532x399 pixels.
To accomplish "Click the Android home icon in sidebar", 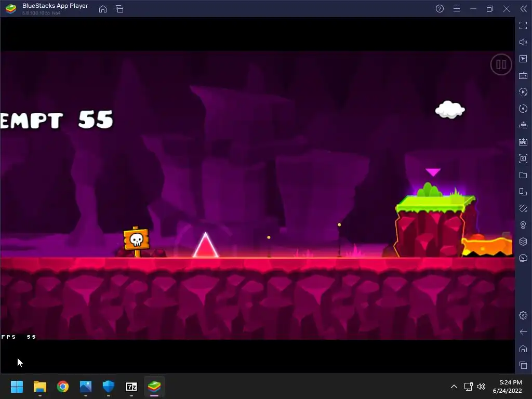I will [523, 349].
